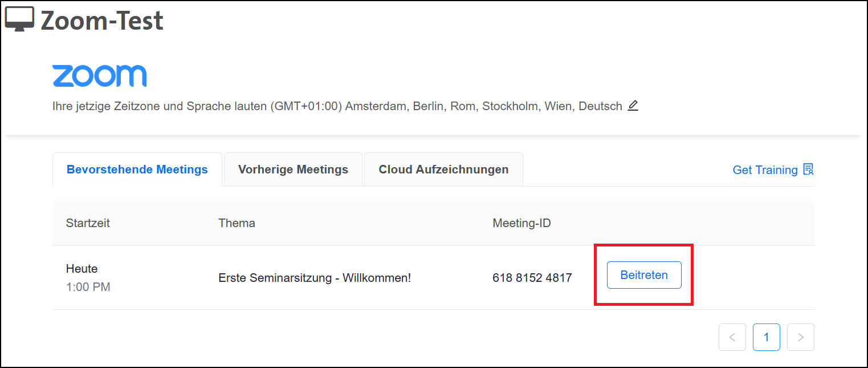Select the topic Erste Seminarsitzung - Willkommen!

click(315, 278)
